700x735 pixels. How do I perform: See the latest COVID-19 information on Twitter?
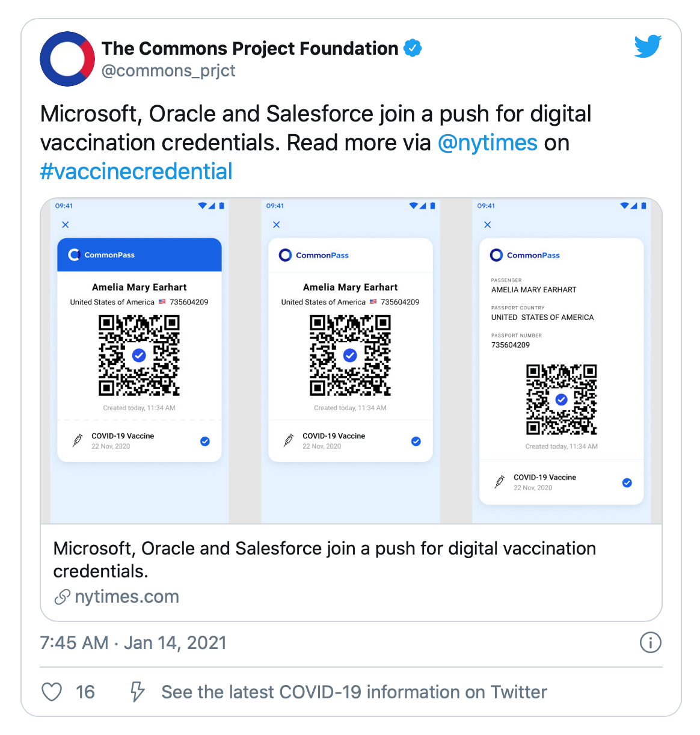pos(354,692)
